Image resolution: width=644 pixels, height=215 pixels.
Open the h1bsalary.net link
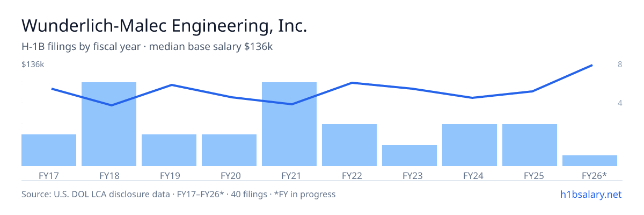coord(591,194)
